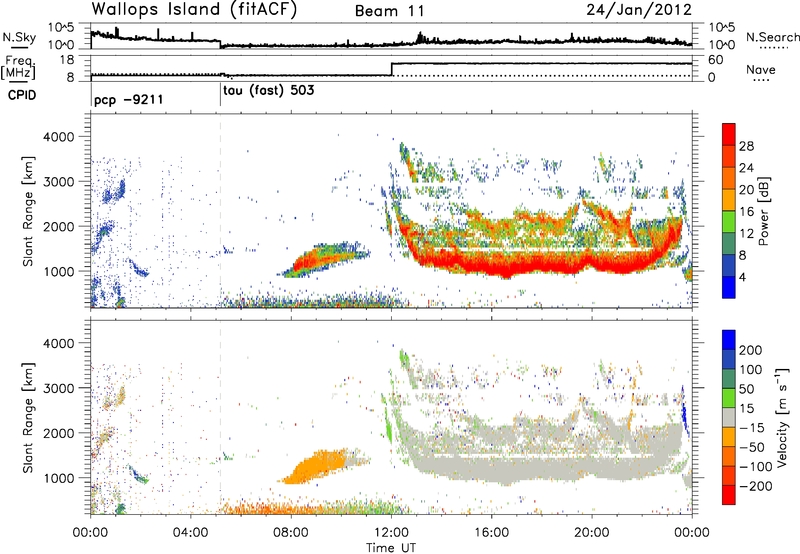Image resolution: width=800 pixels, height=554 pixels.
Task: Click the "18" frequency axis tick
Action: coord(67,60)
